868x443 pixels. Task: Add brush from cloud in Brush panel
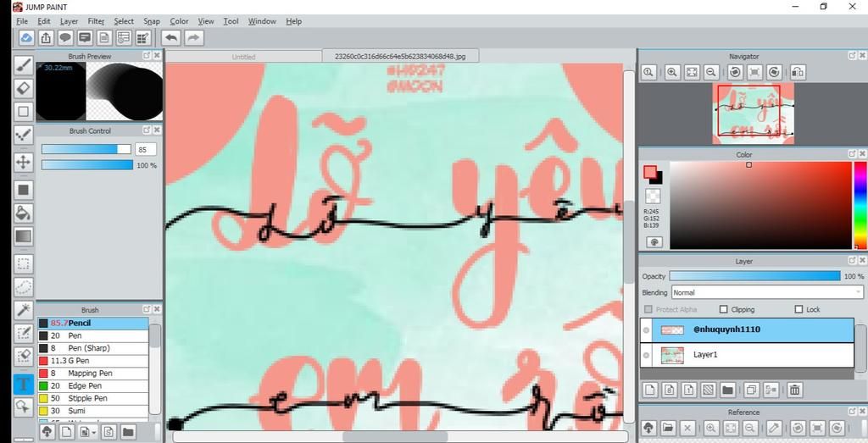coord(47,431)
